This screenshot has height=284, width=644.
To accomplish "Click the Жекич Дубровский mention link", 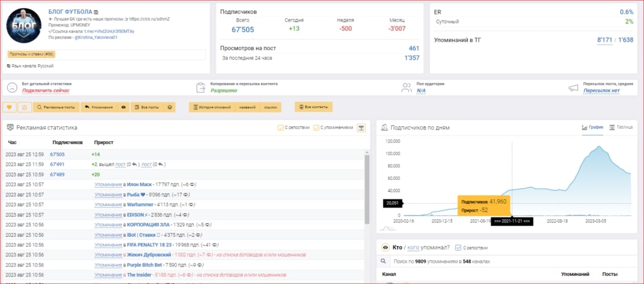I will coord(148,255).
